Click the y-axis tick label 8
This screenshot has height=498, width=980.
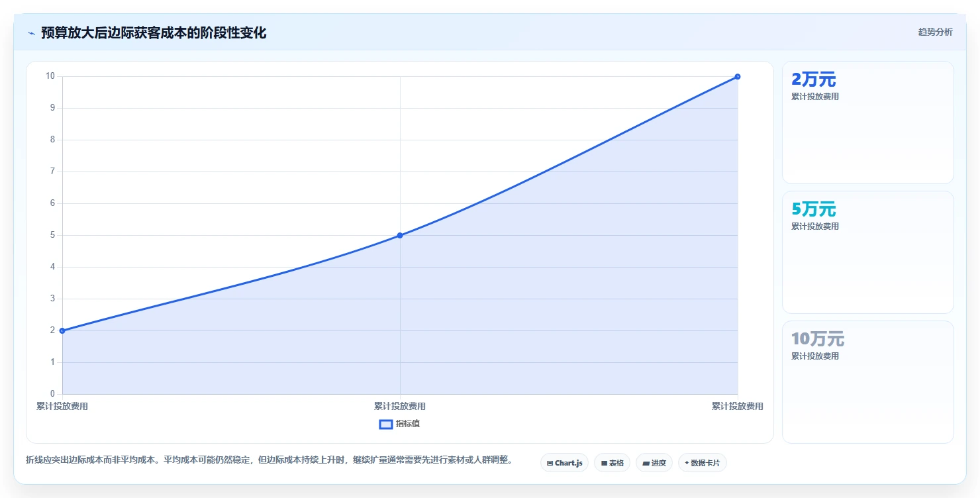(x=52, y=140)
